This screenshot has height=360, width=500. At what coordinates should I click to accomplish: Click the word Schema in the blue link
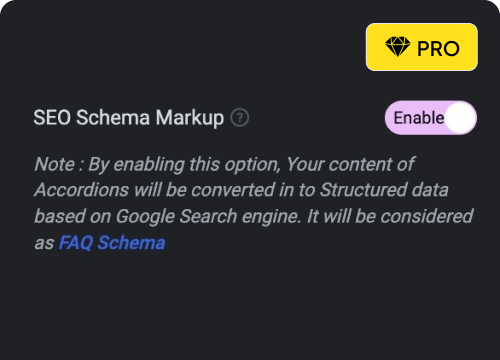coord(131,243)
